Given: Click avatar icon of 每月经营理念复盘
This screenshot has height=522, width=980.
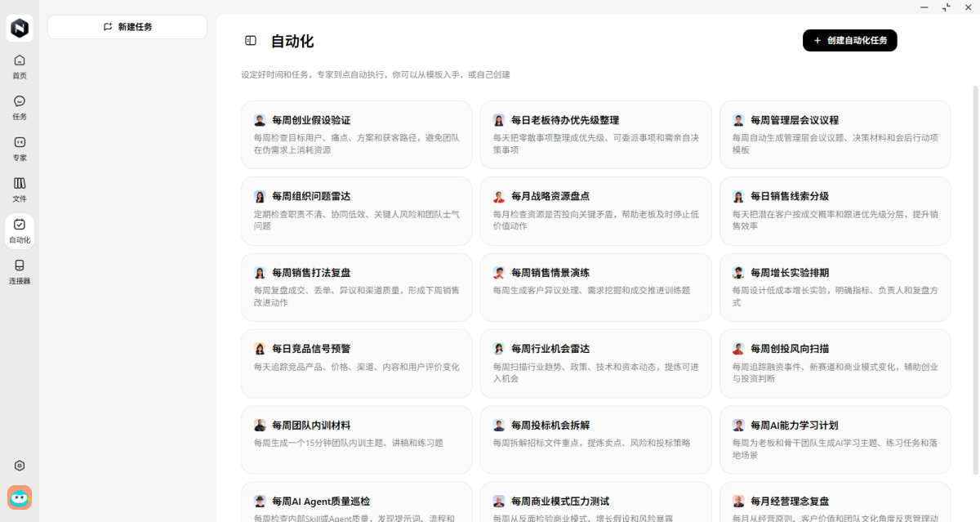Looking at the screenshot, I should tap(738, 502).
